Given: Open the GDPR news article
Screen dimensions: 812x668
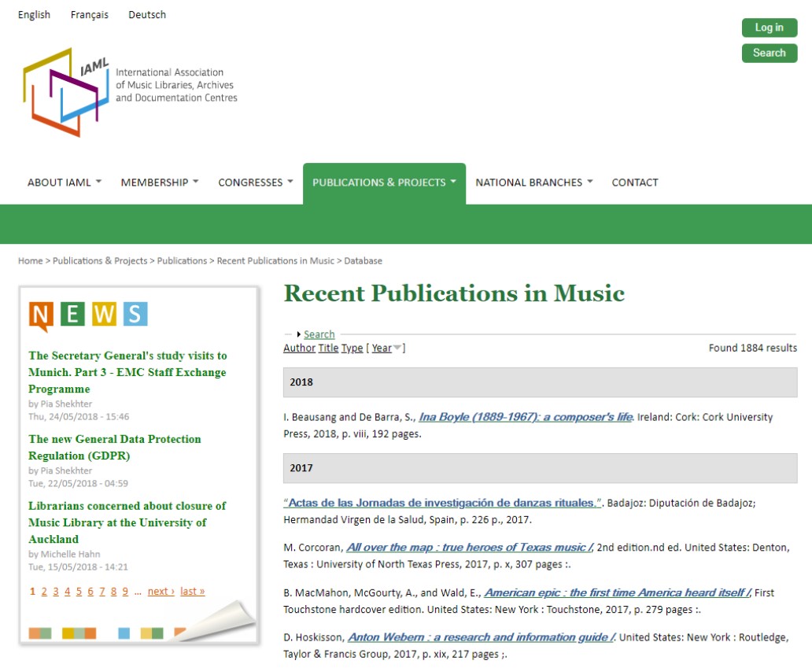Looking at the screenshot, I should point(115,447).
